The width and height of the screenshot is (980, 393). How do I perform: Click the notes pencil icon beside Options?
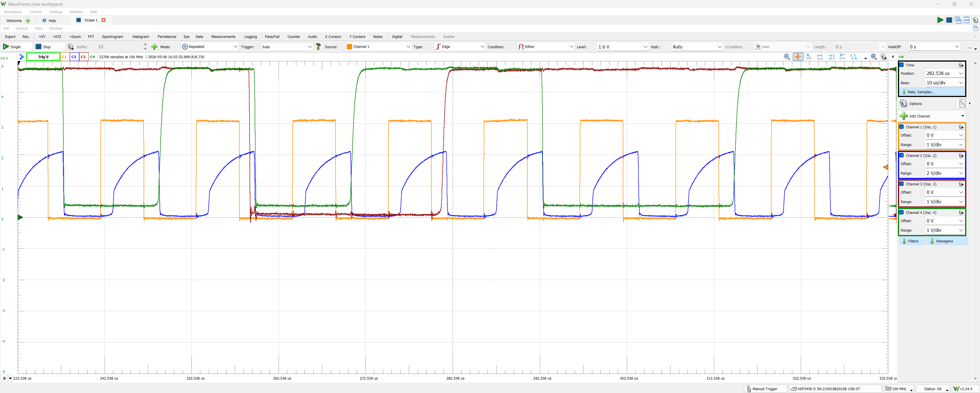point(963,104)
